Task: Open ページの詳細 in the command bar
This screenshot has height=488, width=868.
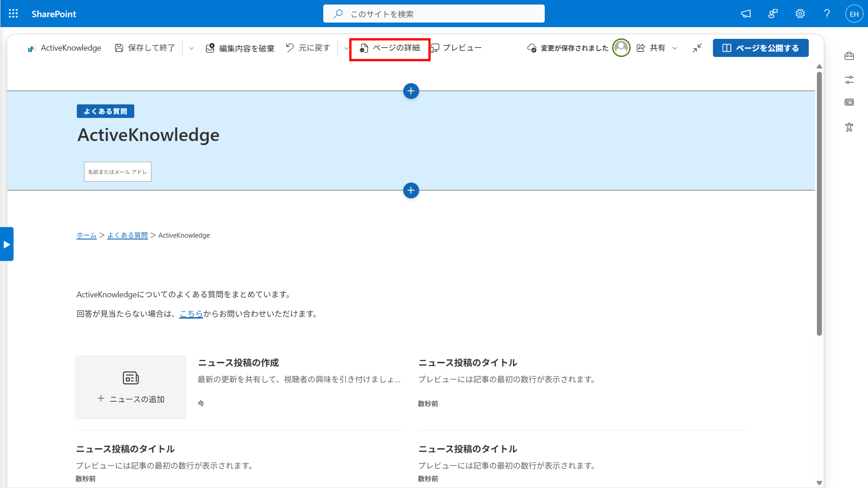Action: point(390,48)
